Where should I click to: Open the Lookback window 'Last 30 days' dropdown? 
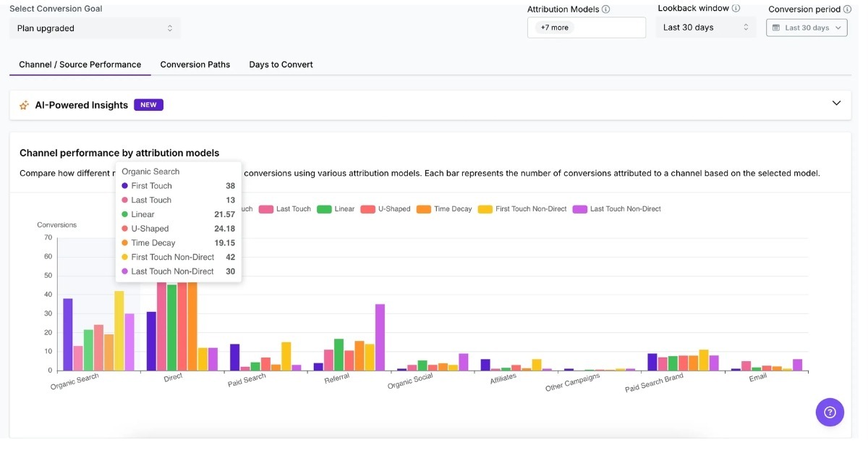706,28
